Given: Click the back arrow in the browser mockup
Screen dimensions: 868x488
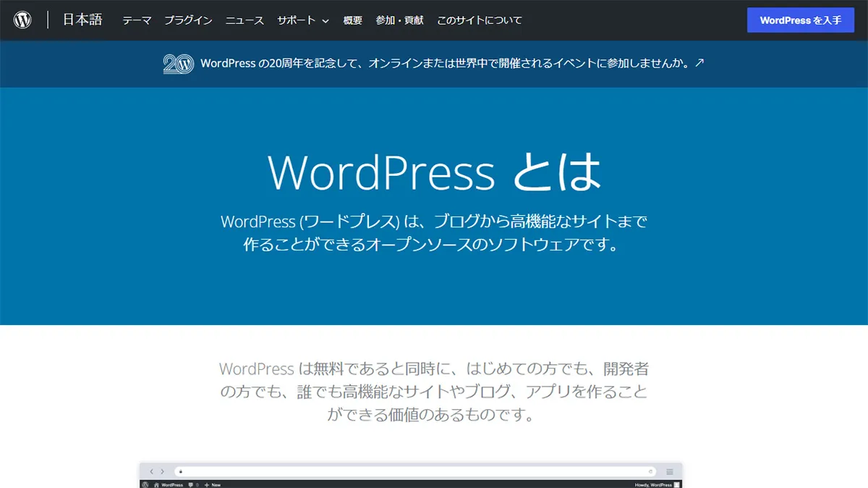Looking at the screenshot, I should [x=151, y=471].
